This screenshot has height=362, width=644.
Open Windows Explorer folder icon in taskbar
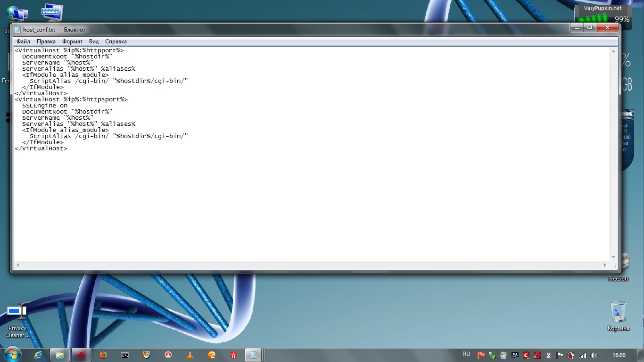60,355
